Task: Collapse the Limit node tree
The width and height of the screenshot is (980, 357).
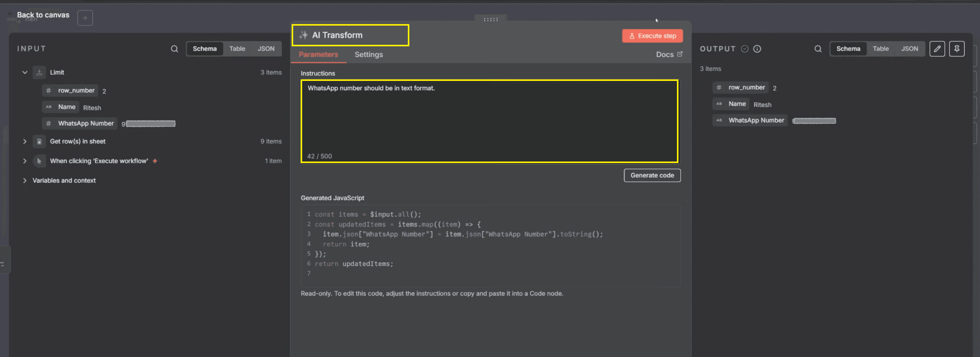Action: coord(25,72)
